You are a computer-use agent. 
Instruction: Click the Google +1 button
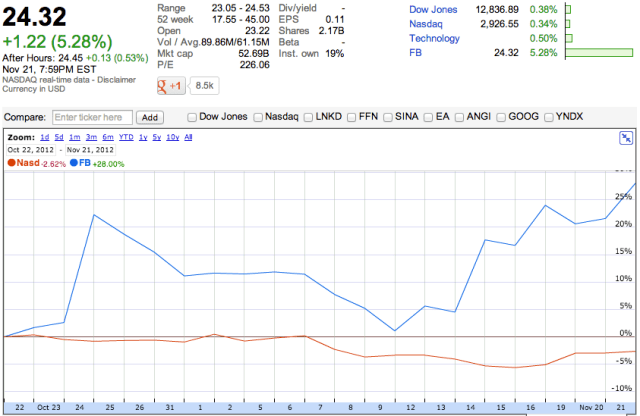171,86
